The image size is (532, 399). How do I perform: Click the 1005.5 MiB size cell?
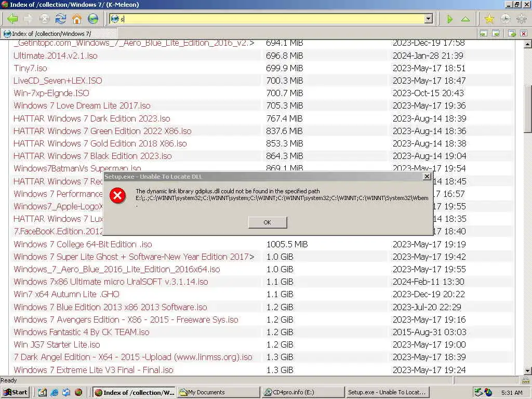click(287, 244)
